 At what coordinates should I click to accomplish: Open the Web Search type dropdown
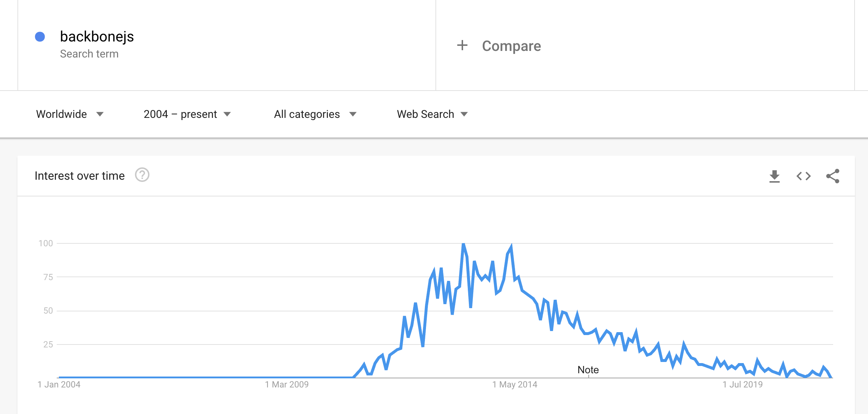point(432,114)
